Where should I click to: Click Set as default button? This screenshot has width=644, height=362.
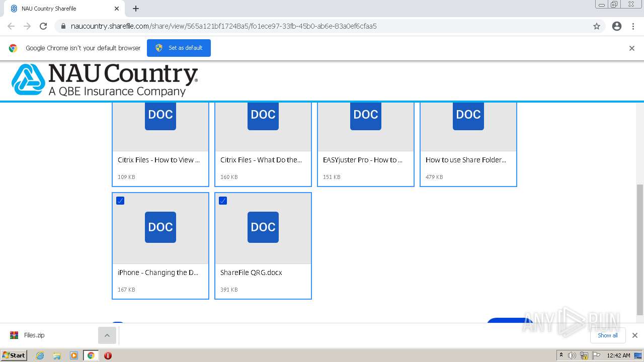coord(179,48)
